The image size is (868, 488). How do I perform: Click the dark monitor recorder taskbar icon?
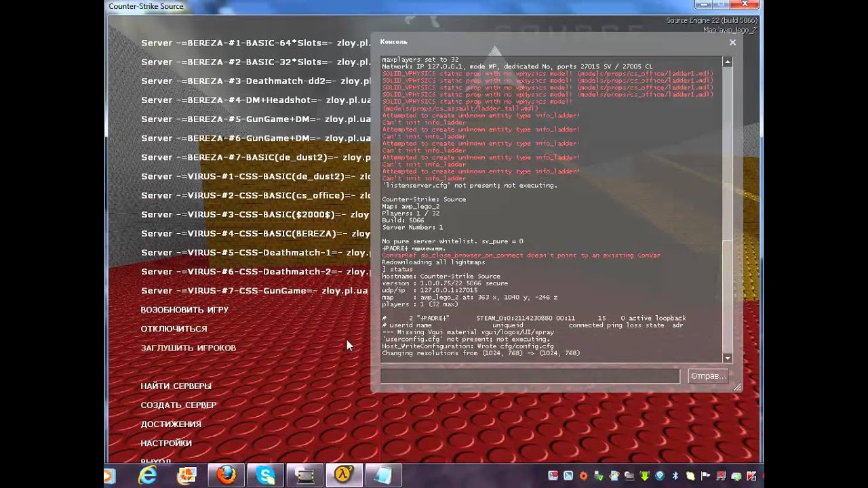point(304,476)
